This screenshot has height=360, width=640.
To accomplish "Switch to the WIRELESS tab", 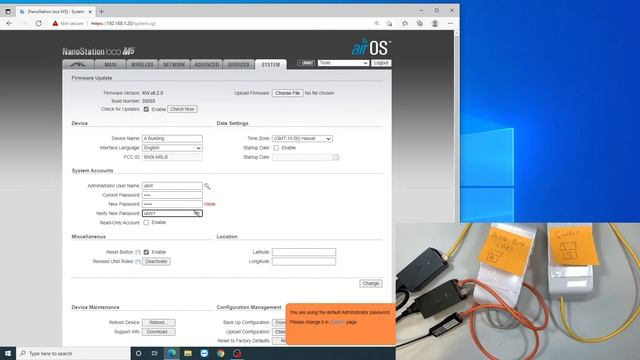I will pos(142,64).
